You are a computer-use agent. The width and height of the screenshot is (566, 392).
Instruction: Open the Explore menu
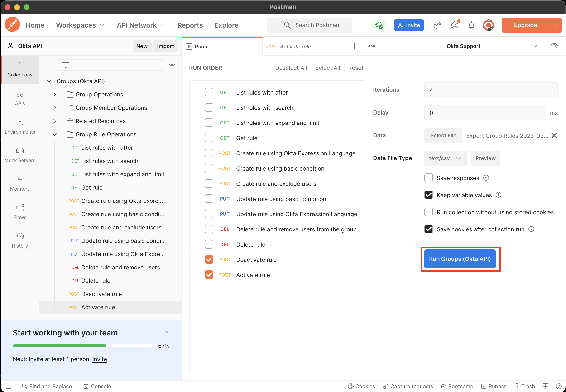click(x=226, y=25)
